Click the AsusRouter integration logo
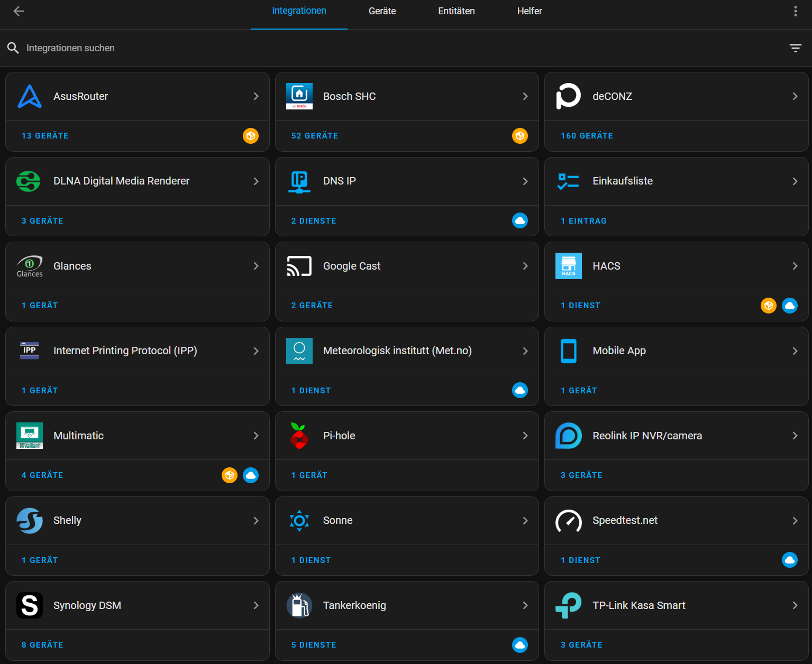Image resolution: width=812 pixels, height=664 pixels. (x=30, y=96)
